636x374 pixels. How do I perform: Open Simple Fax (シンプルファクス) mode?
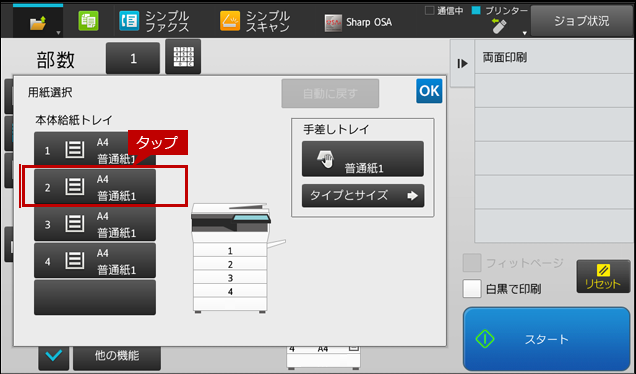[x=154, y=21]
